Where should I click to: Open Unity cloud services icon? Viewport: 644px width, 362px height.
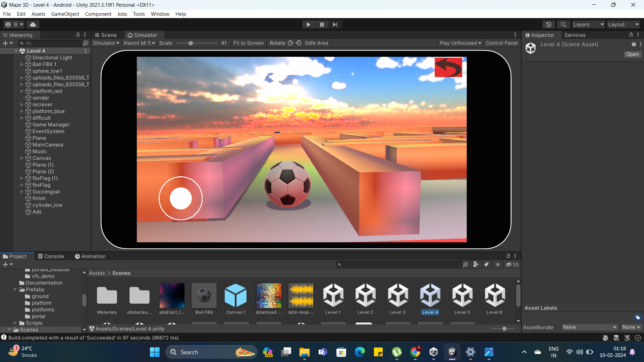coord(33,24)
